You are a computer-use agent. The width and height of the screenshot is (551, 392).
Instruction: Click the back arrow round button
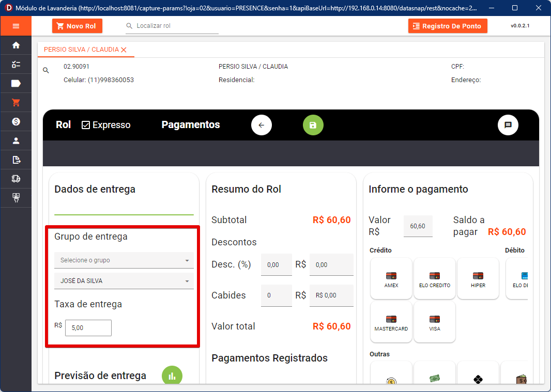262,125
